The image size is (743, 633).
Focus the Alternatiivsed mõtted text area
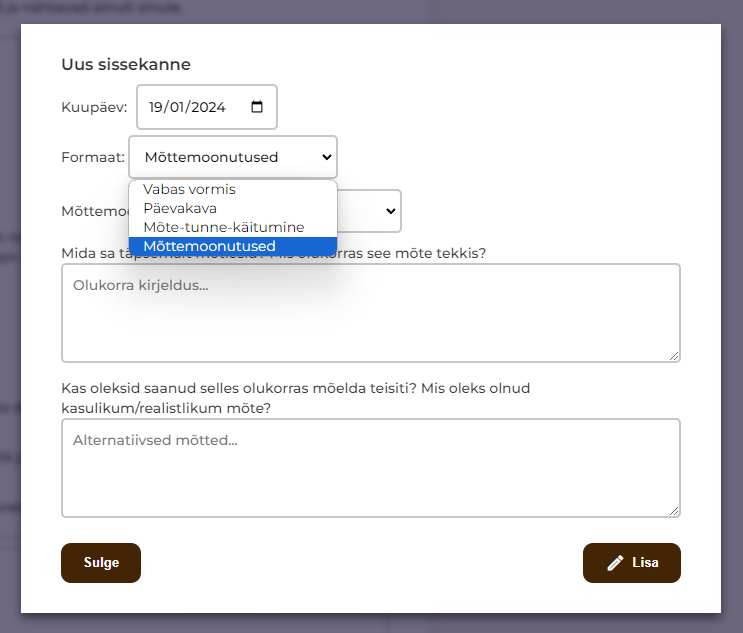tap(370, 467)
